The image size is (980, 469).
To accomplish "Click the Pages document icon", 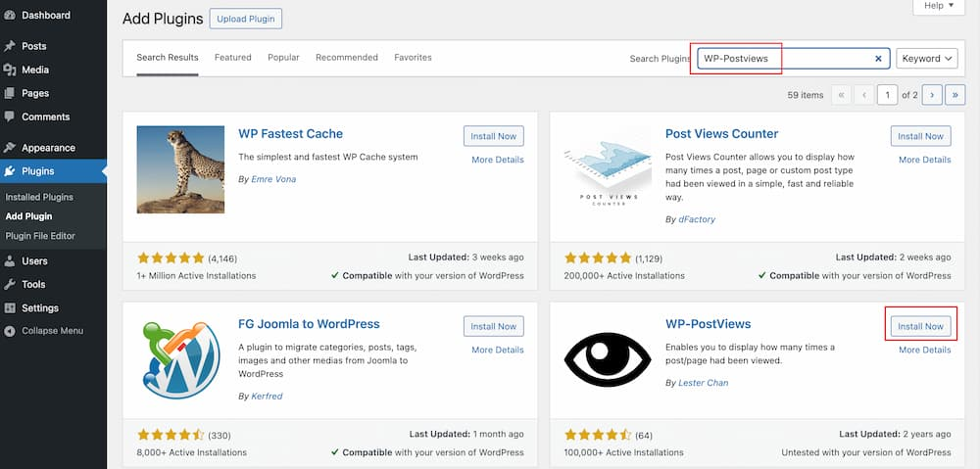I will [10, 93].
